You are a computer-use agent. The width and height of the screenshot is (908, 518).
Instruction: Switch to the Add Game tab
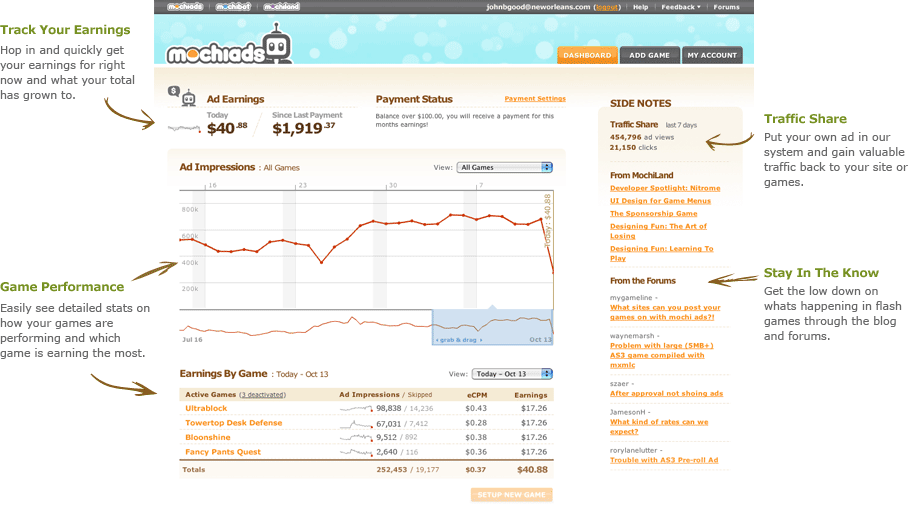(649, 55)
